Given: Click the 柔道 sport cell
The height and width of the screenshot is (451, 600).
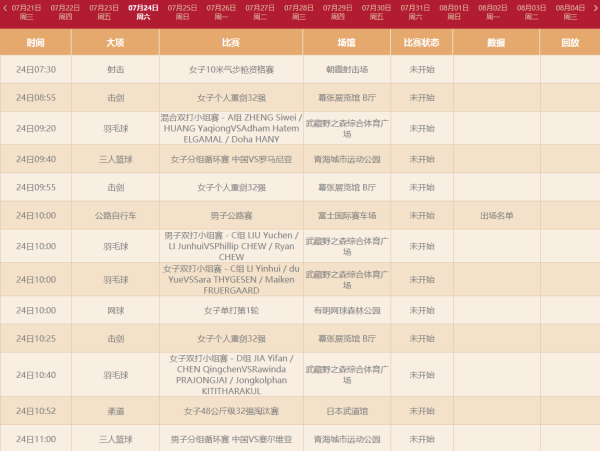Looking at the screenshot, I should (116, 411).
